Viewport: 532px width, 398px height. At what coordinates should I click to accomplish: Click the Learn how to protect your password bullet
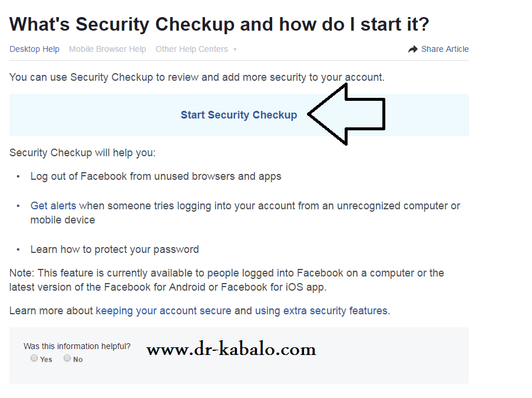click(115, 249)
